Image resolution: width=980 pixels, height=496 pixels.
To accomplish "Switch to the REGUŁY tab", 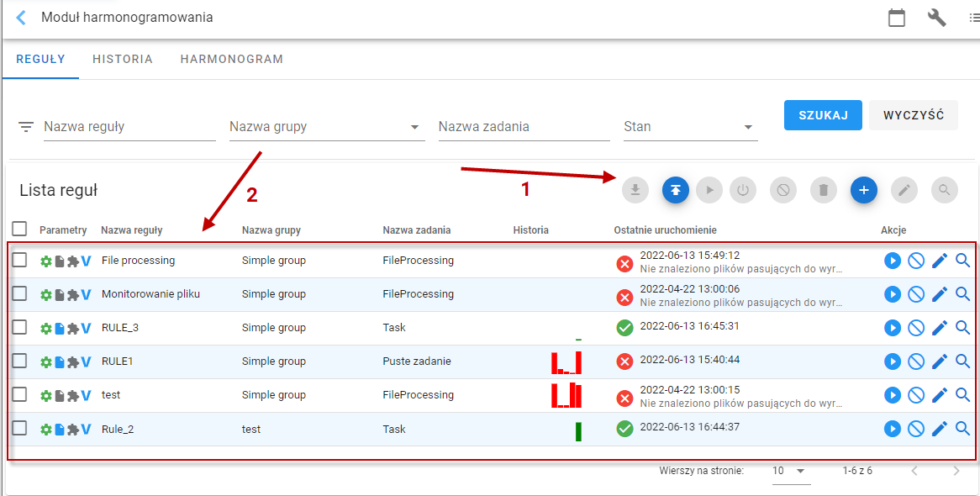I will coord(40,60).
